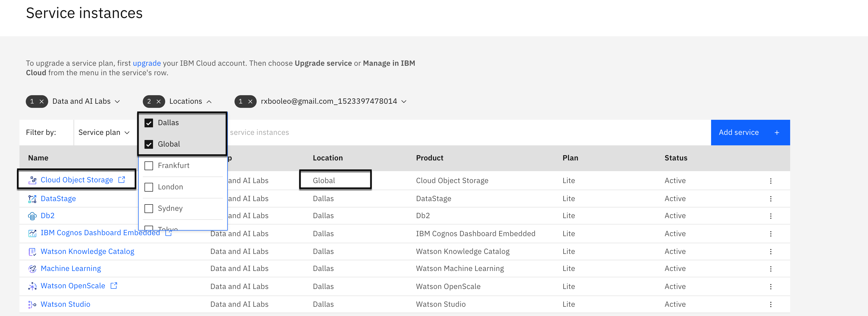The width and height of the screenshot is (868, 316).
Task: Check the Frankfurt location checkbox
Action: click(x=149, y=166)
